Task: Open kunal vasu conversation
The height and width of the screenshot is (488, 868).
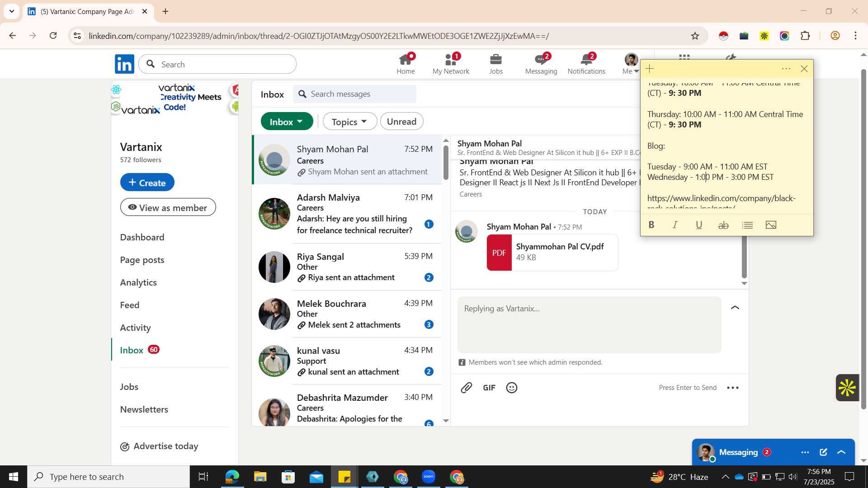Action: coord(347,361)
